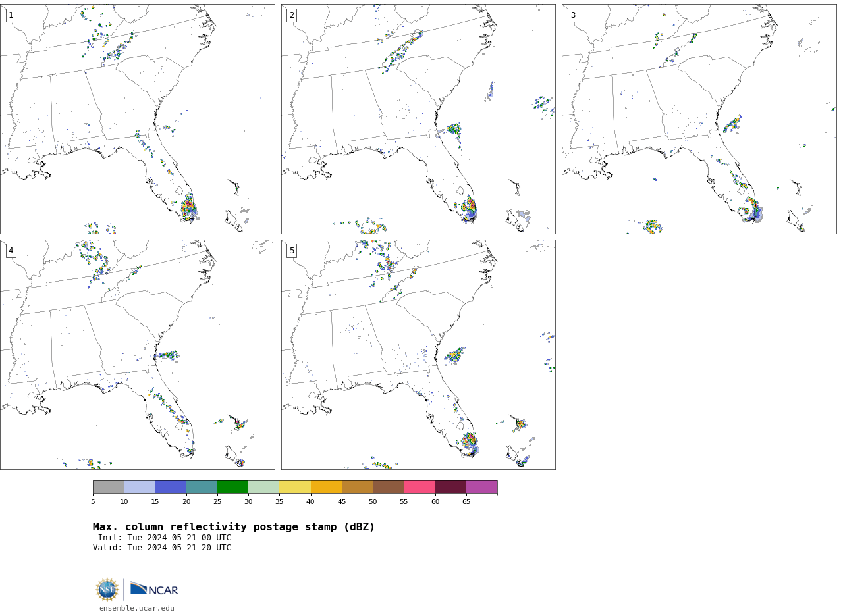Click the dark brown 50-55 dBZ swatch
The height and width of the screenshot is (616, 843).
pos(389,487)
